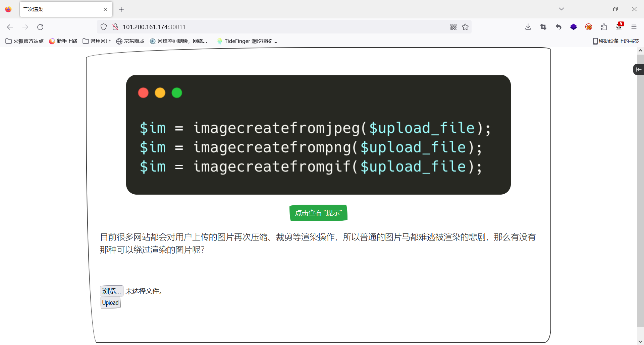This screenshot has height=345, width=644.
Task: Click the 未选择文件 label
Action: (x=144, y=291)
